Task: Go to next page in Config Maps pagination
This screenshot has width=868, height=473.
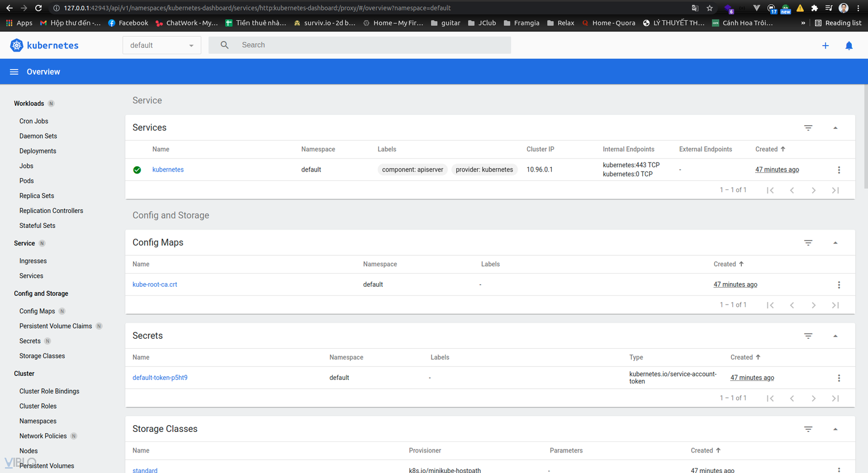Action: pyautogui.click(x=813, y=305)
